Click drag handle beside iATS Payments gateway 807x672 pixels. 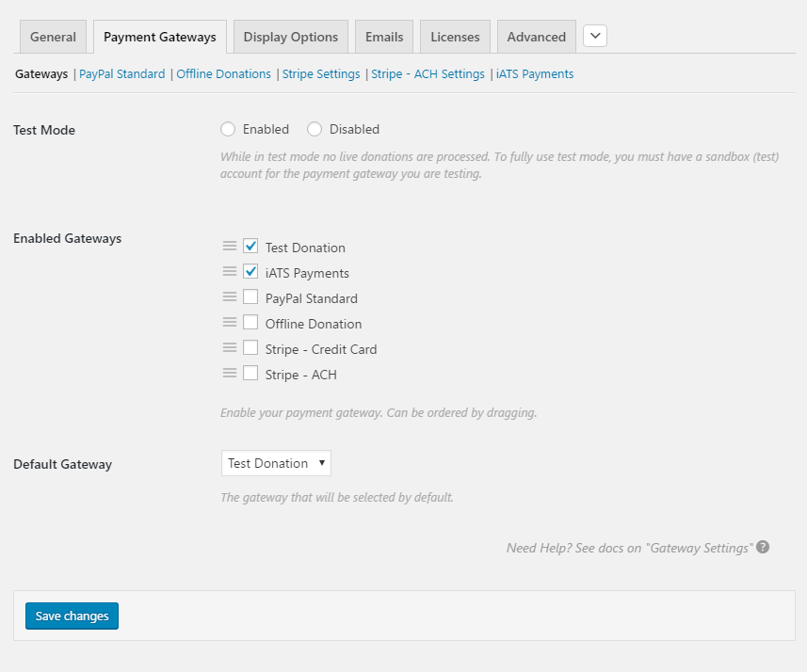click(230, 271)
